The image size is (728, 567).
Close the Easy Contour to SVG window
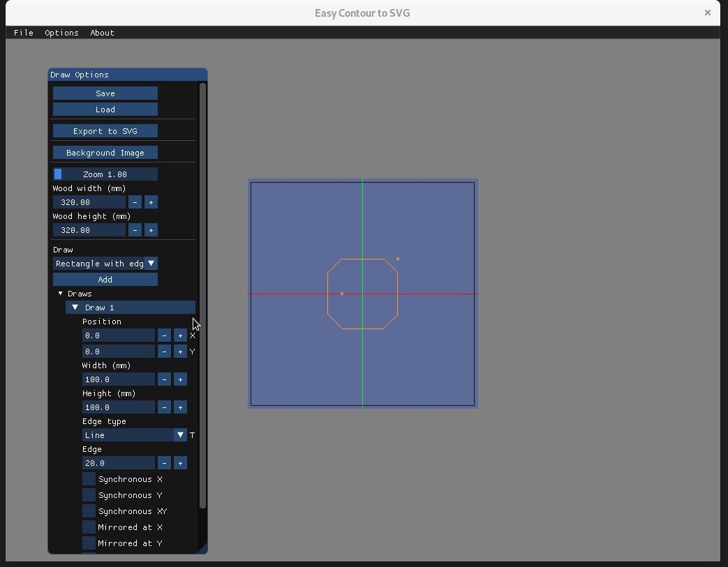point(708,13)
